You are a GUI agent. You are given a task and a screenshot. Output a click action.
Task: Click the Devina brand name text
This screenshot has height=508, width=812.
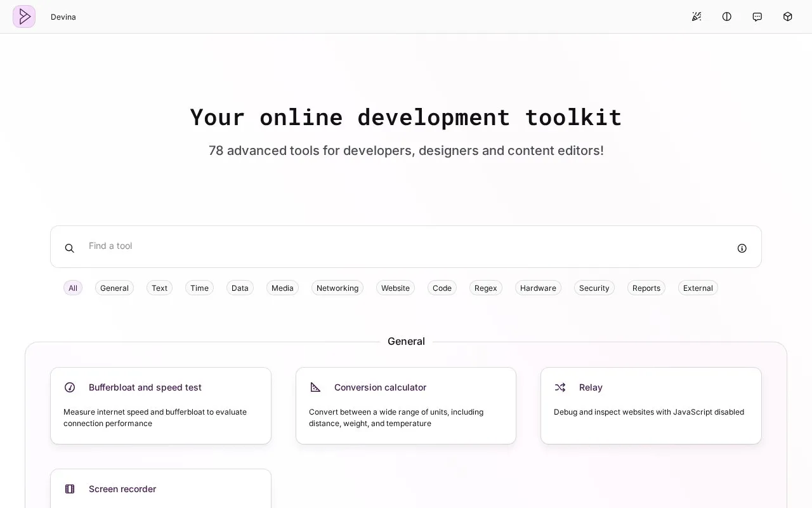click(63, 17)
